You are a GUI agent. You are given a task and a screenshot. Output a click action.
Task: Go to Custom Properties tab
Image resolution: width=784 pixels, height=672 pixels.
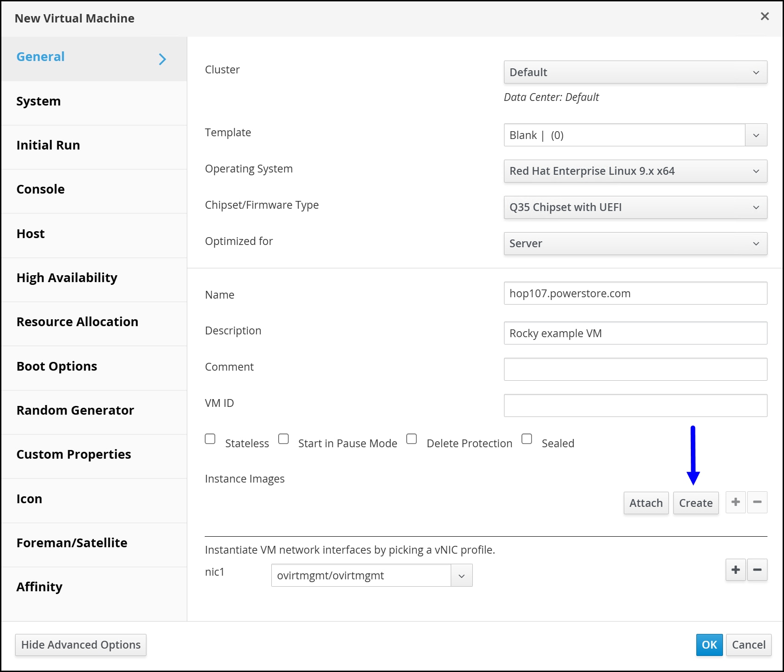click(x=94, y=456)
